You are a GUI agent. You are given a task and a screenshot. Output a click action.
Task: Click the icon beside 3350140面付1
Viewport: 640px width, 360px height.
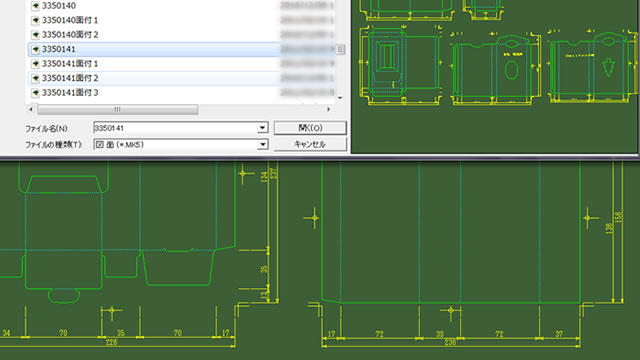(36, 20)
